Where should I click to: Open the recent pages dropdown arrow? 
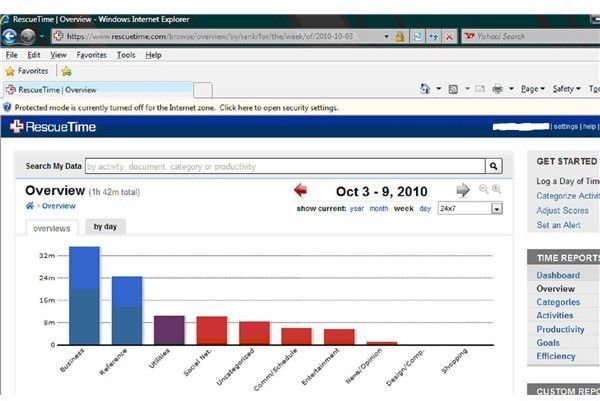(42, 37)
